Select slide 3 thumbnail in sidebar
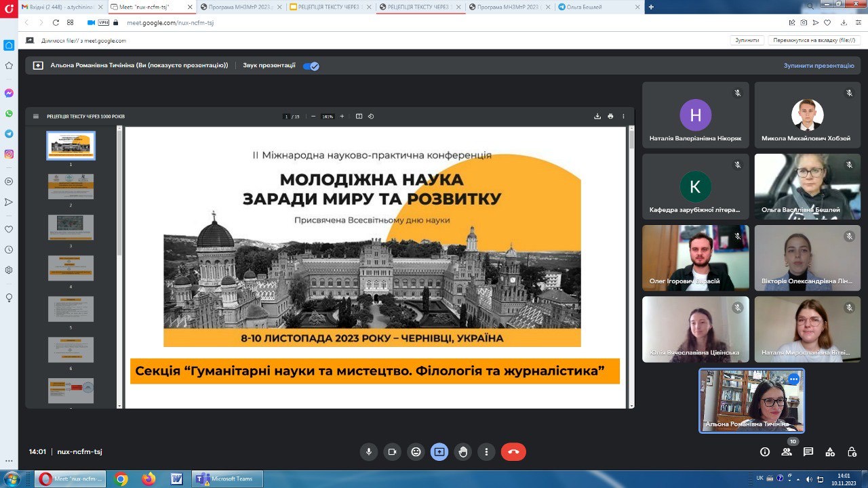 tap(71, 228)
